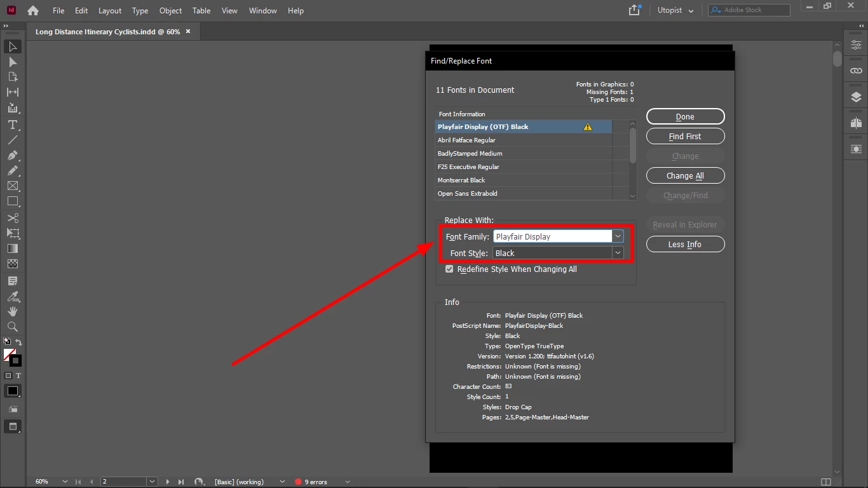
Task: Click the Adobe Stock search field
Action: (x=749, y=10)
